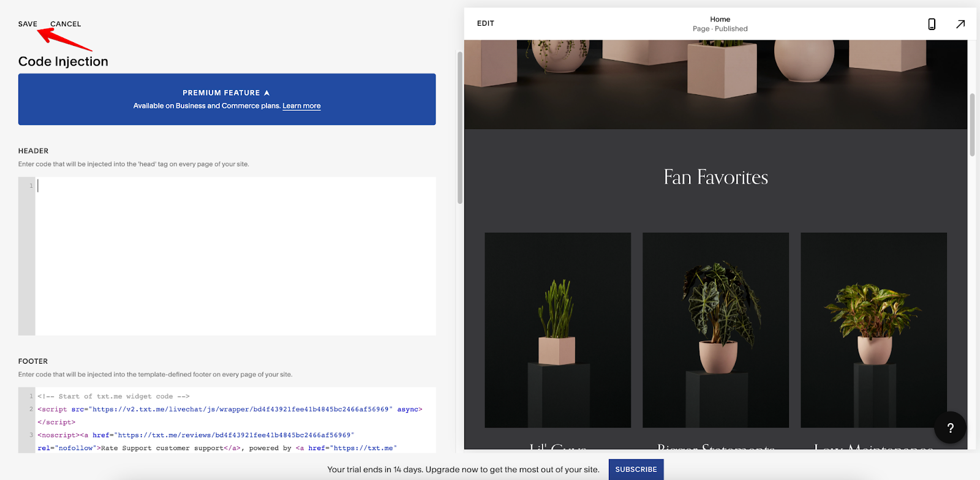This screenshot has width=980, height=480.
Task: Click the noscript txt.me reviews line
Action: tap(196, 435)
